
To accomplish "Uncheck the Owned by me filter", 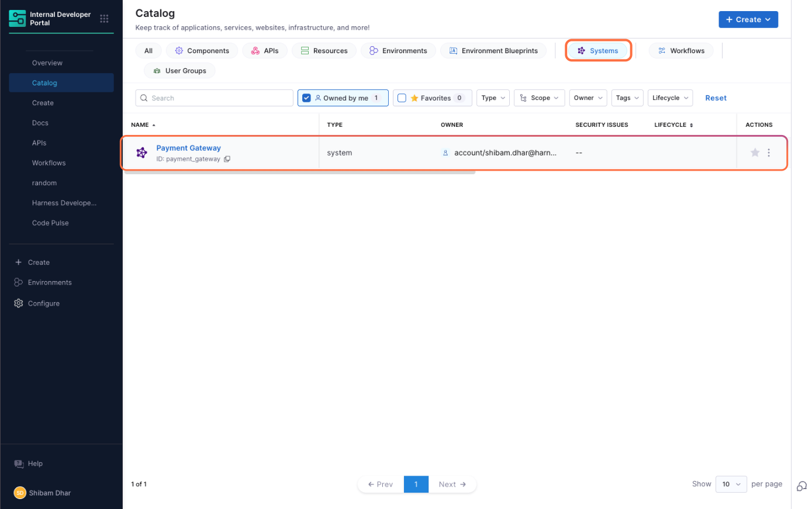I will click(306, 98).
